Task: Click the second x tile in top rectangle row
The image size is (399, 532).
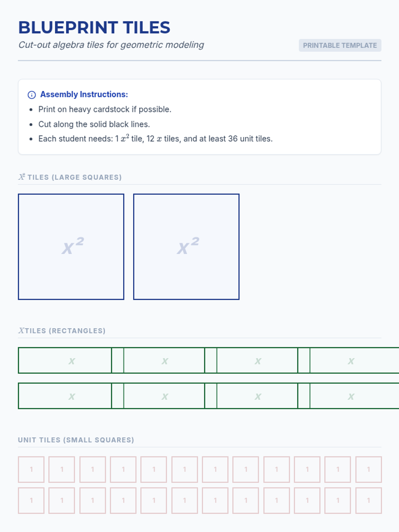Action: (164, 360)
